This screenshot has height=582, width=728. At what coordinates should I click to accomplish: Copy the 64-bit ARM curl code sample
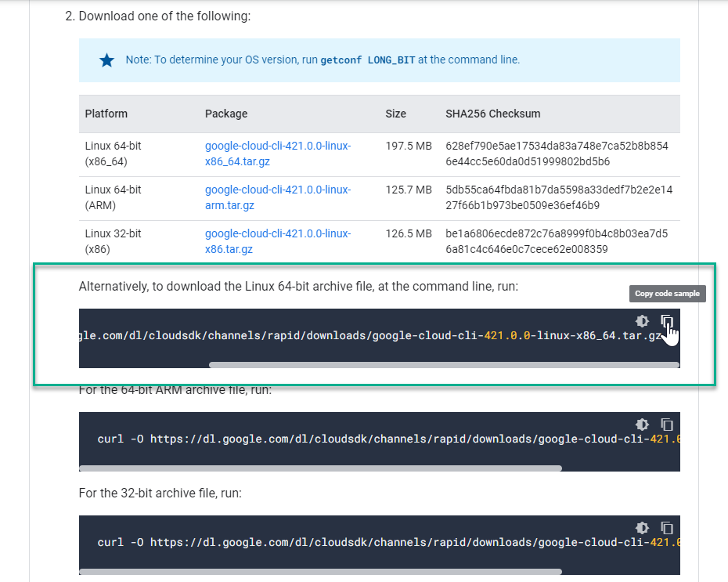[667, 425]
